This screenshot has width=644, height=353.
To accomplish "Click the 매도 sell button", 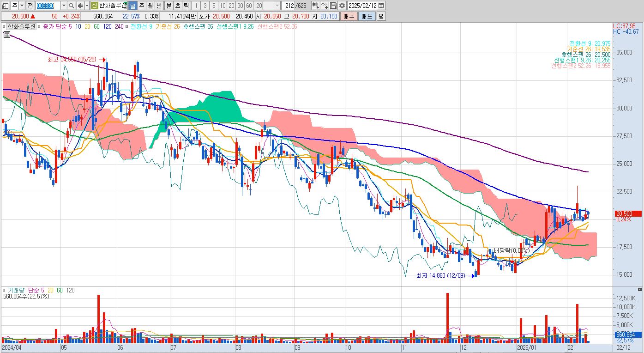I will 367,16.
